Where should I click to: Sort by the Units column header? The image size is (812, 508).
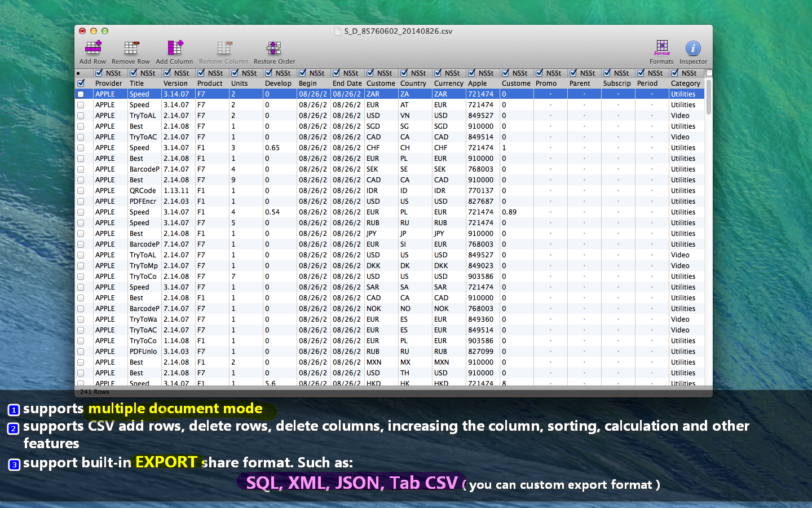coord(240,84)
